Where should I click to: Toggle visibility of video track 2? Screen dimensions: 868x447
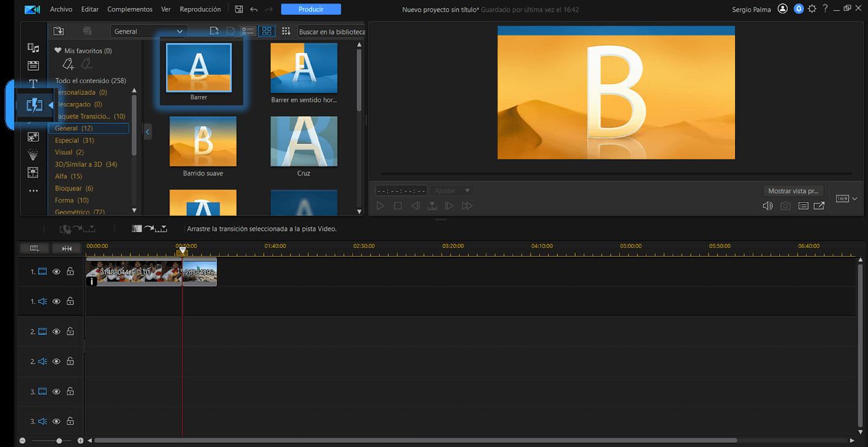click(56, 331)
